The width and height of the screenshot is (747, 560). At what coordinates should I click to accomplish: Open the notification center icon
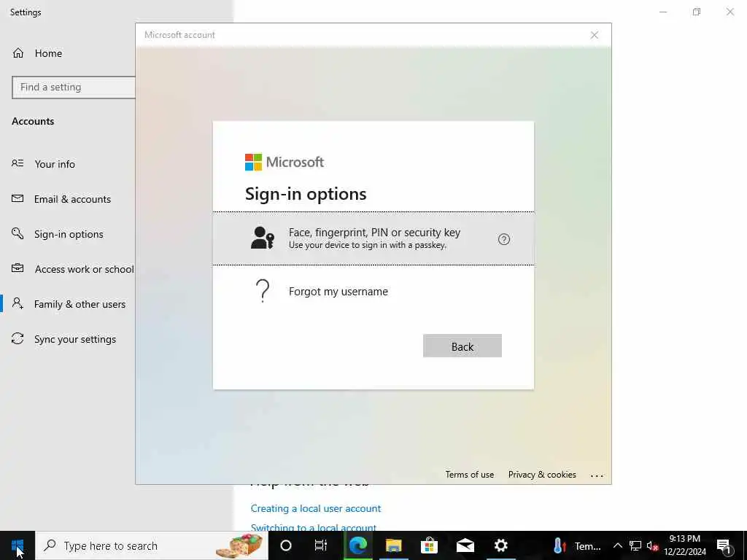(724, 545)
